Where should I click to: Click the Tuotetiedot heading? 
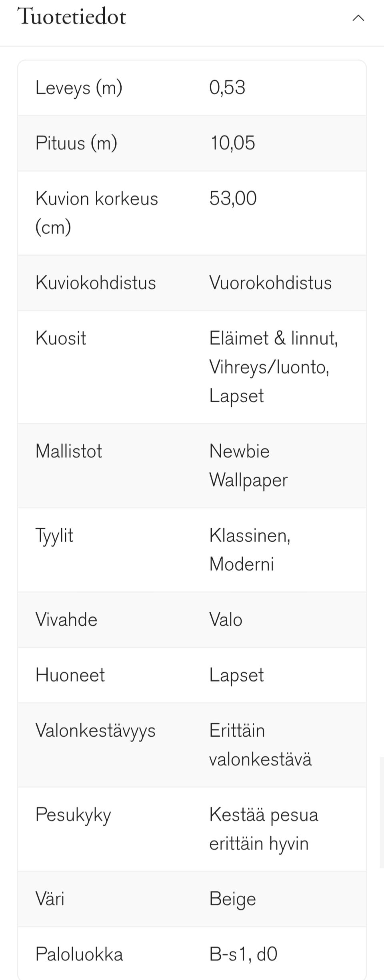click(x=72, y=16)
